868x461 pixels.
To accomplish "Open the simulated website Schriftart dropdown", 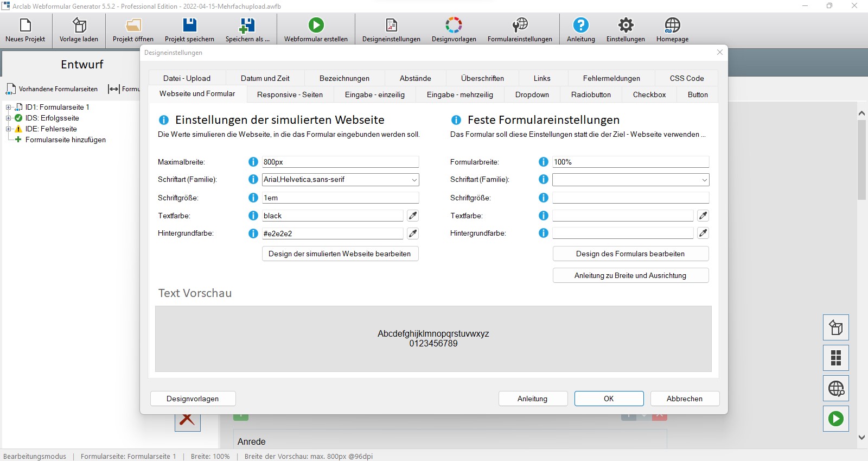I will tap(414, 180).
